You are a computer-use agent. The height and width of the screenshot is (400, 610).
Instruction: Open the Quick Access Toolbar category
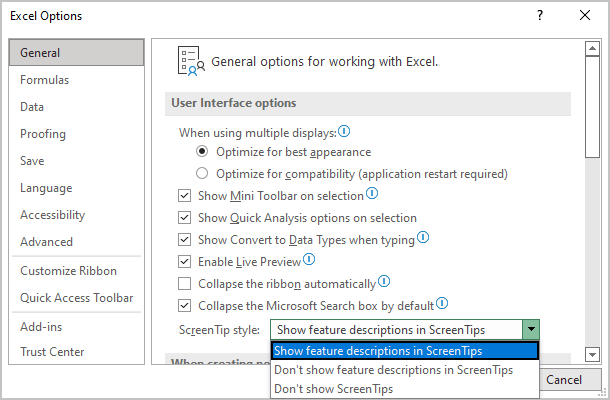[77, 298]
